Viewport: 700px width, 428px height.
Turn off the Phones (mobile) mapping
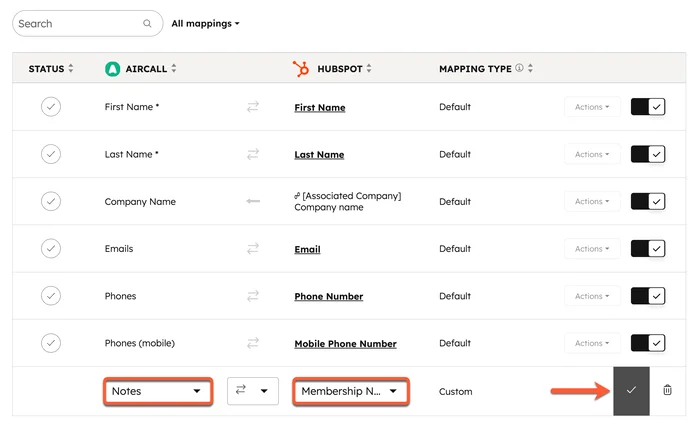point(648,343)
